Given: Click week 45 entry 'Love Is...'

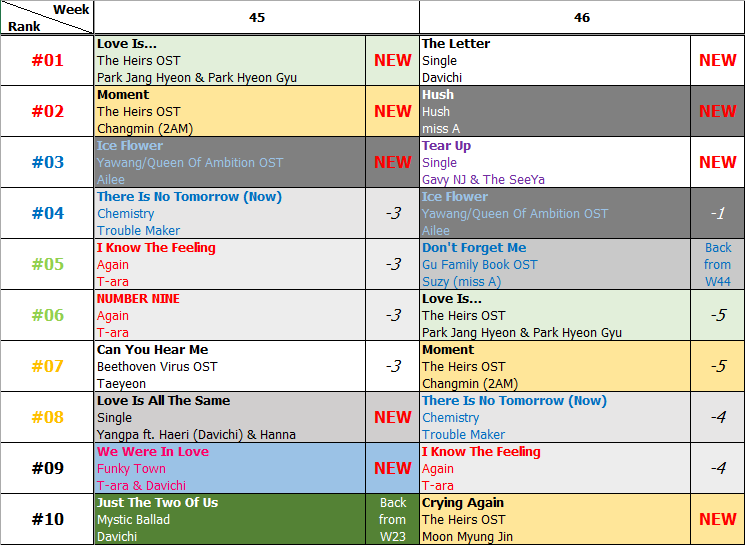Looking at the screenshot, I should [230, 60].
